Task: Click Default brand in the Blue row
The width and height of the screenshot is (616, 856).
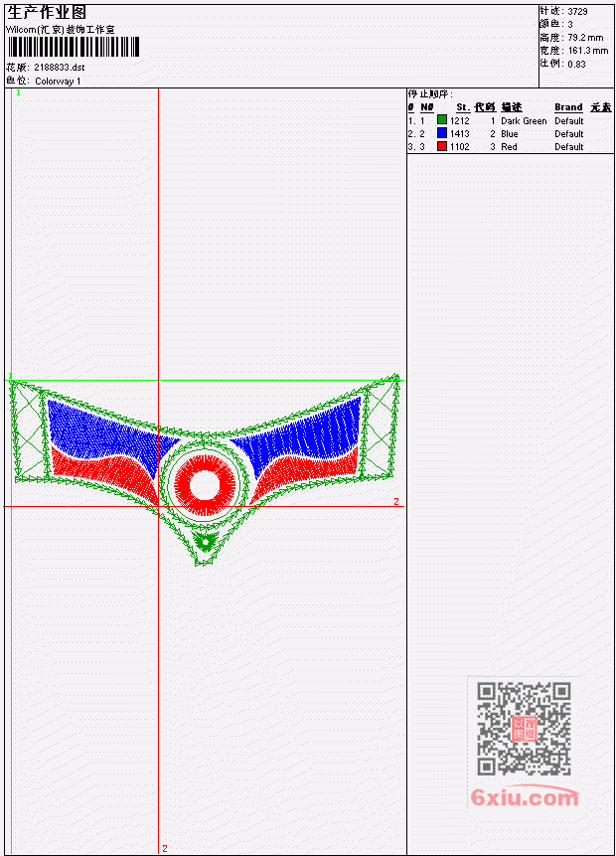Action: 569,134
